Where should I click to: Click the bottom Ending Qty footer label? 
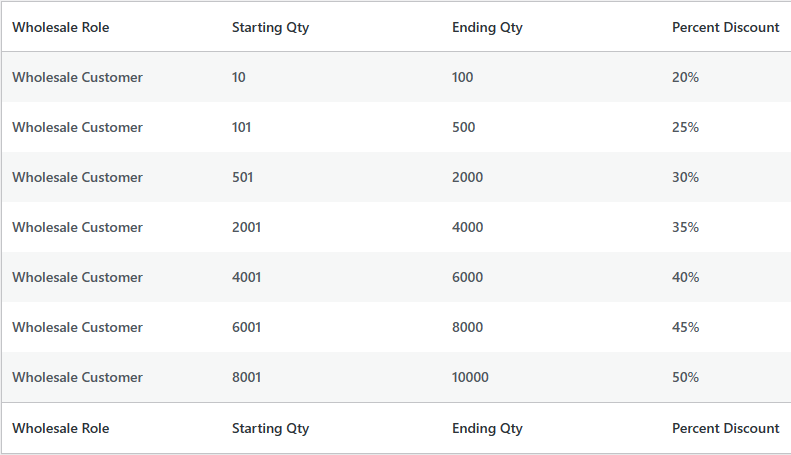click(x=487, y=428)
